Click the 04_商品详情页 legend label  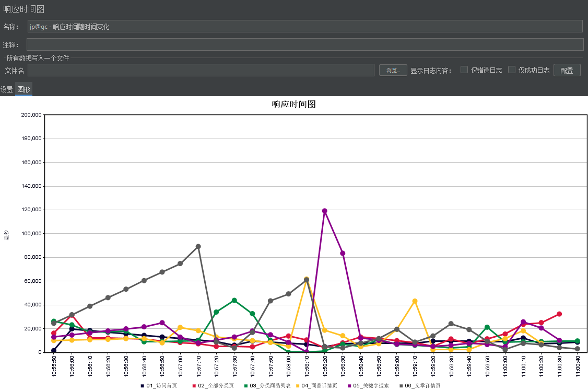319,385
